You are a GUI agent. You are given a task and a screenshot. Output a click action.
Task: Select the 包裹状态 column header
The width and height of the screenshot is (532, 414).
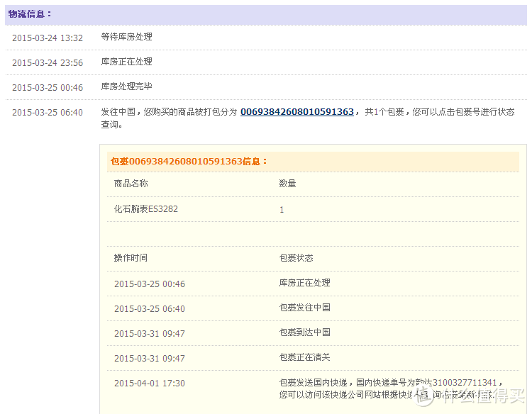pos(296,258)
